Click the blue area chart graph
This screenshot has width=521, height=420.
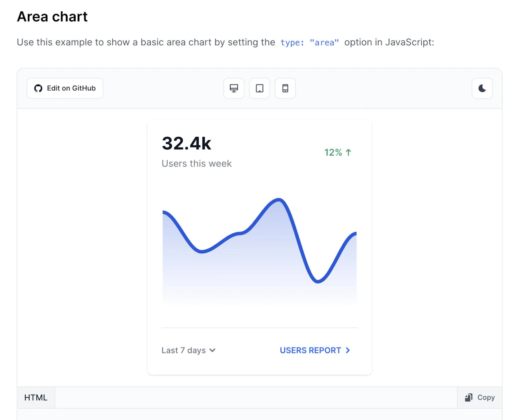point(260,252)
